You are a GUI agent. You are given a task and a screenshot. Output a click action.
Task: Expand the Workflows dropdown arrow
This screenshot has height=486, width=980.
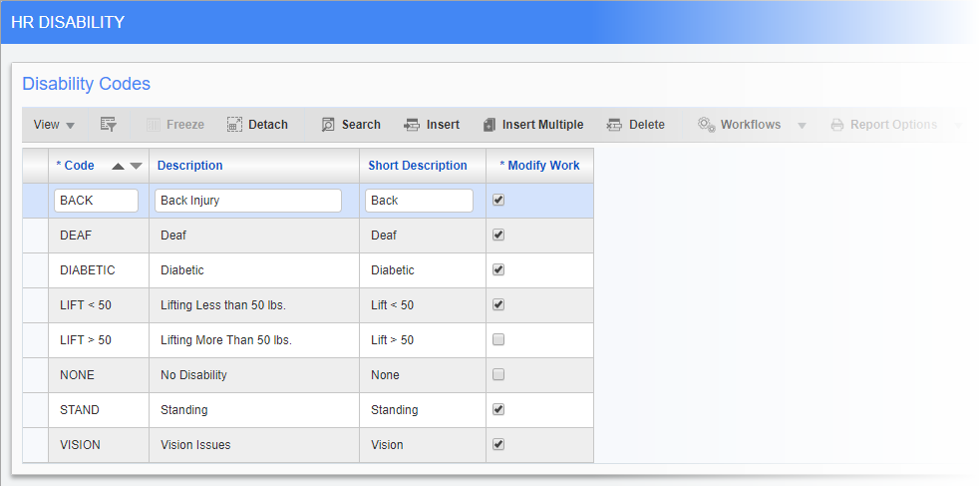pyautogui.click(x=802, y=126)
